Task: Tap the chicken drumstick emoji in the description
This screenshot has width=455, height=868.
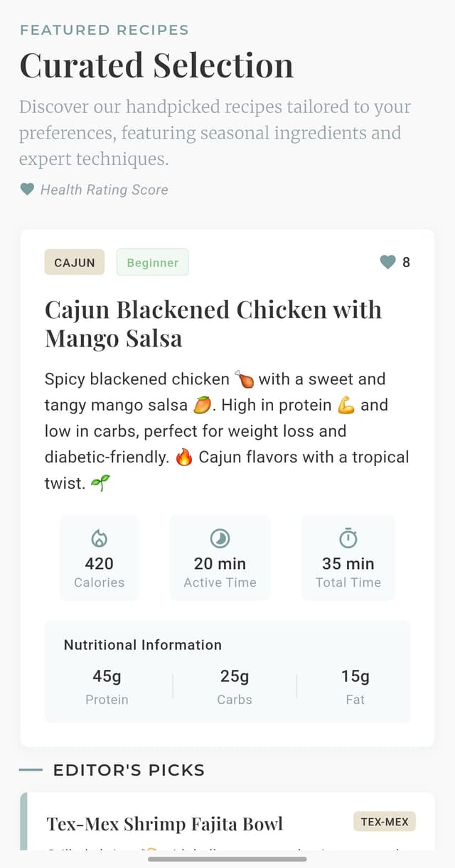Action: 245,379
